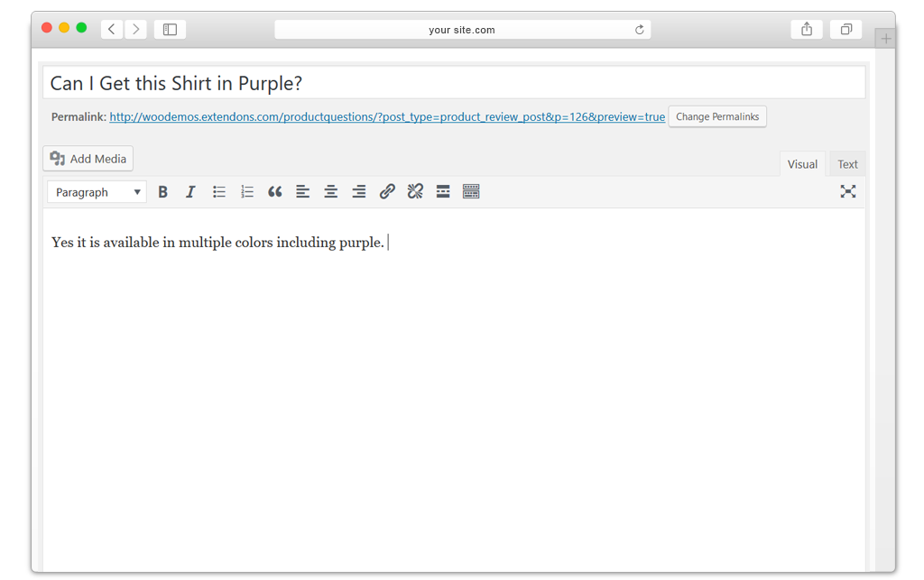Open the woodemos.extendons.com permalink
924x580 pixels.
[x=387, y=116]
